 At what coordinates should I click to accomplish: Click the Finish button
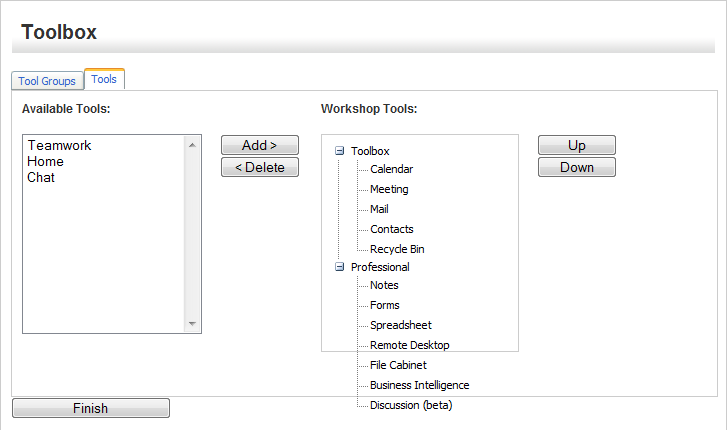point(90,408)
